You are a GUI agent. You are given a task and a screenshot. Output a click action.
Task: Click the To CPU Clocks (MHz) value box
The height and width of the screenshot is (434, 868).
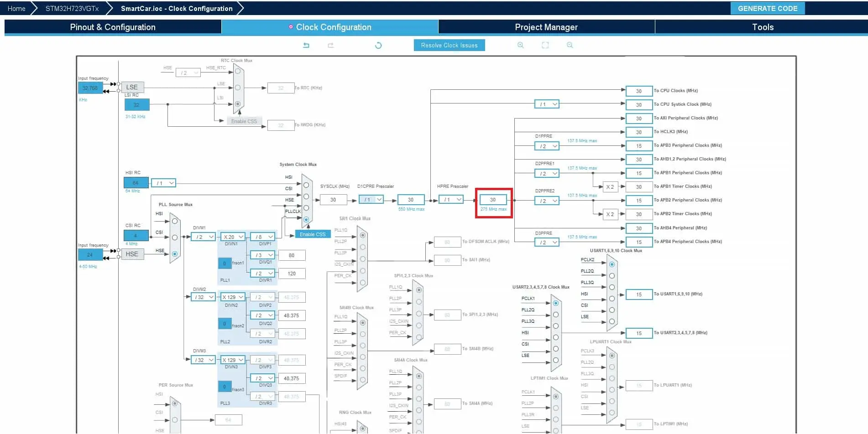pos(639,91)
